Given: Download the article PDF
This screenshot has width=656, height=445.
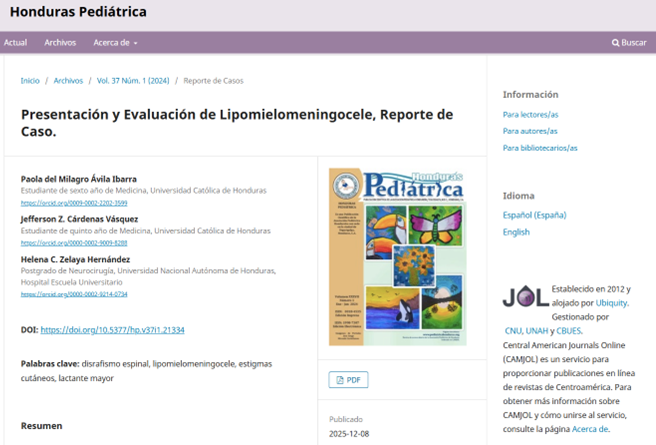Looking at the screenshot, I should (x=350, y=380).
